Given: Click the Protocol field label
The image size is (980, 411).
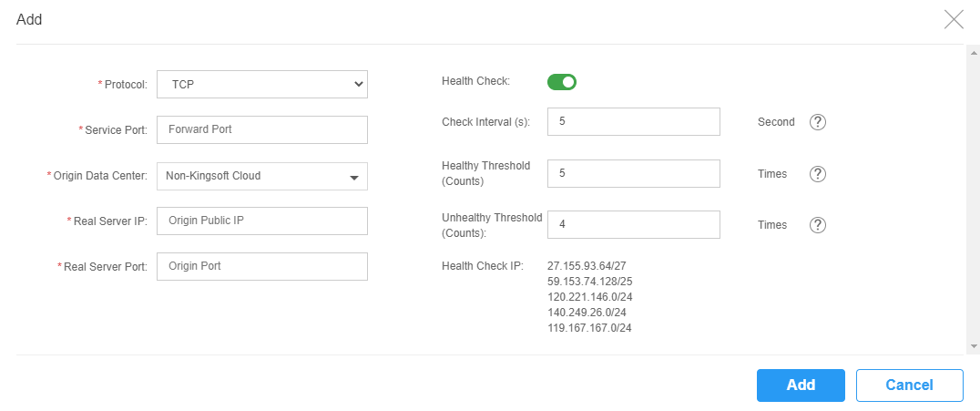Looking at the screenshot, I should point(126,85).
